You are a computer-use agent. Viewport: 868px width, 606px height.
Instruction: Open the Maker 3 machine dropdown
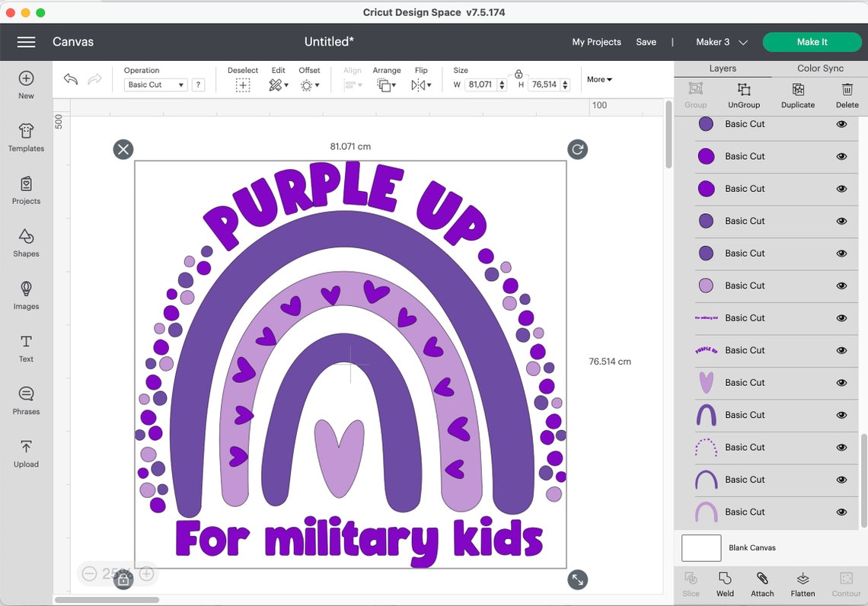(x=719, y=42)
